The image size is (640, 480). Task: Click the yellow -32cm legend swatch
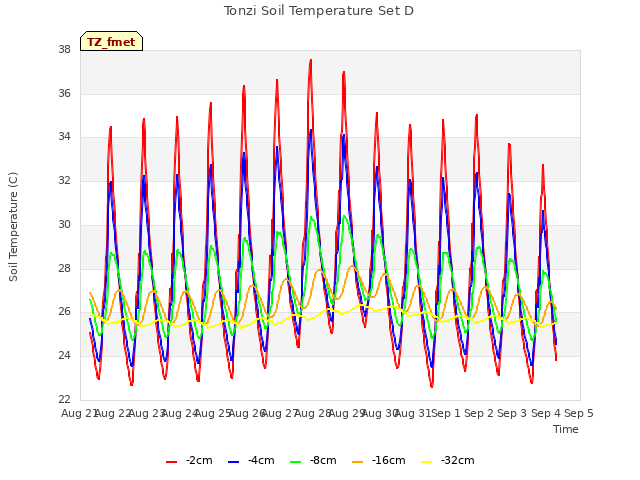[426, 462]
